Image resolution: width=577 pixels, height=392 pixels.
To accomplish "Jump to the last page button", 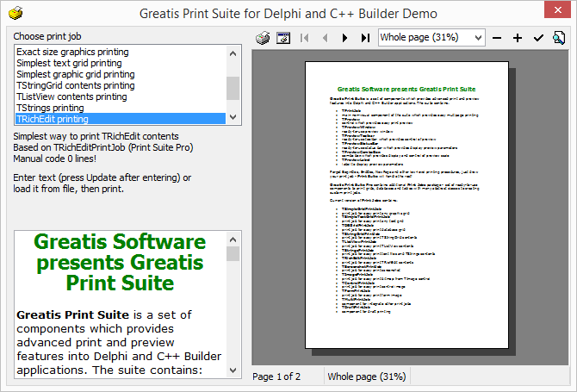I will click(x=365, y=38).
